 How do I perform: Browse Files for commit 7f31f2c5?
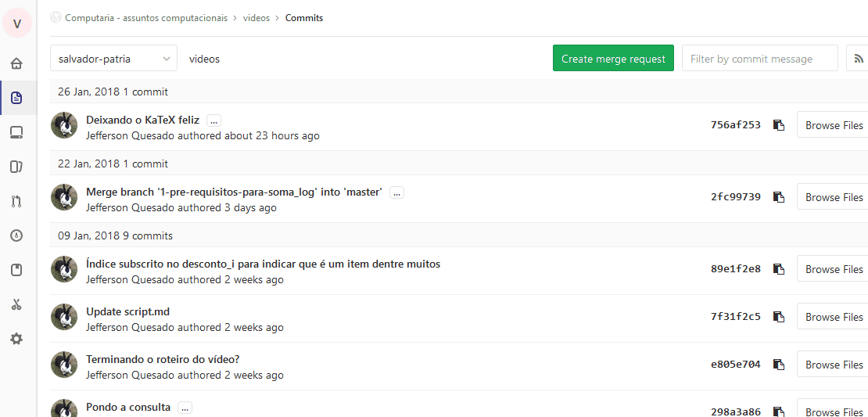(x=833, y=316)
